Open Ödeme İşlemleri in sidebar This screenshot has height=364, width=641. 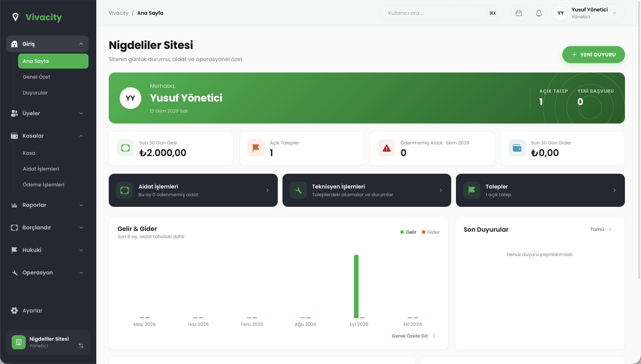[x=53, y=185]
